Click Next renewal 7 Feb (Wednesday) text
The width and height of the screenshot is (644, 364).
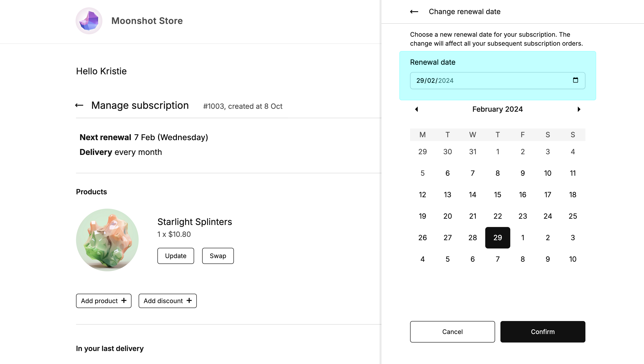(x=144, y=137)
